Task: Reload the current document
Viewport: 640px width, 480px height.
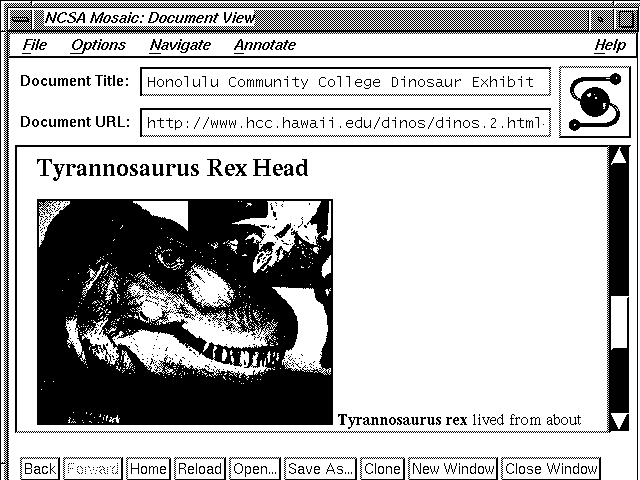Action: (x=200, y=468)
